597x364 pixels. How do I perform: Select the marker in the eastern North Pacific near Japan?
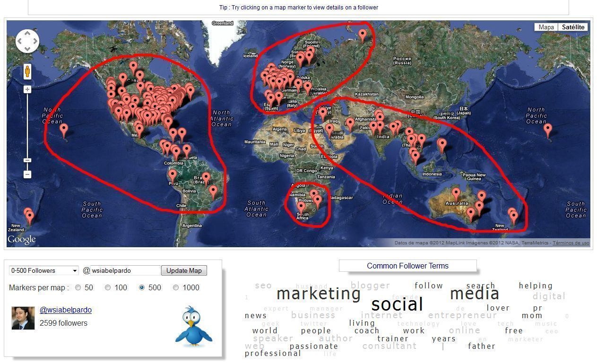(x=548, y=130)
